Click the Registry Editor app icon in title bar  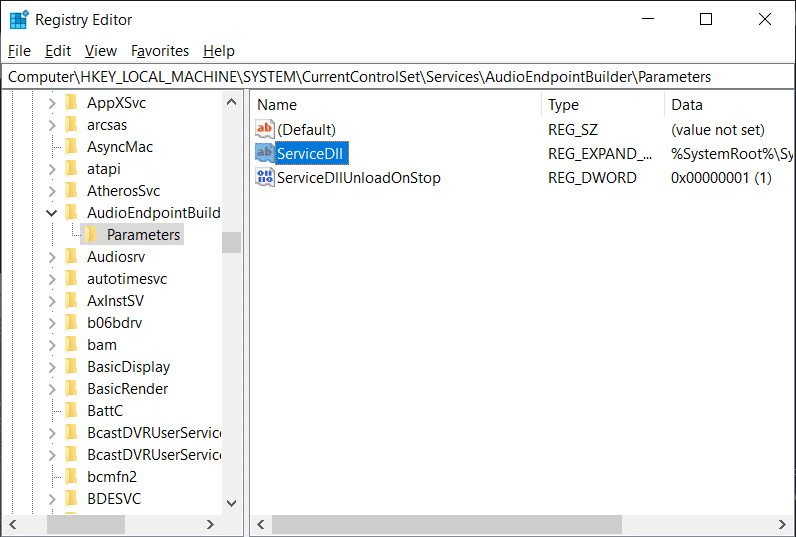19,20
